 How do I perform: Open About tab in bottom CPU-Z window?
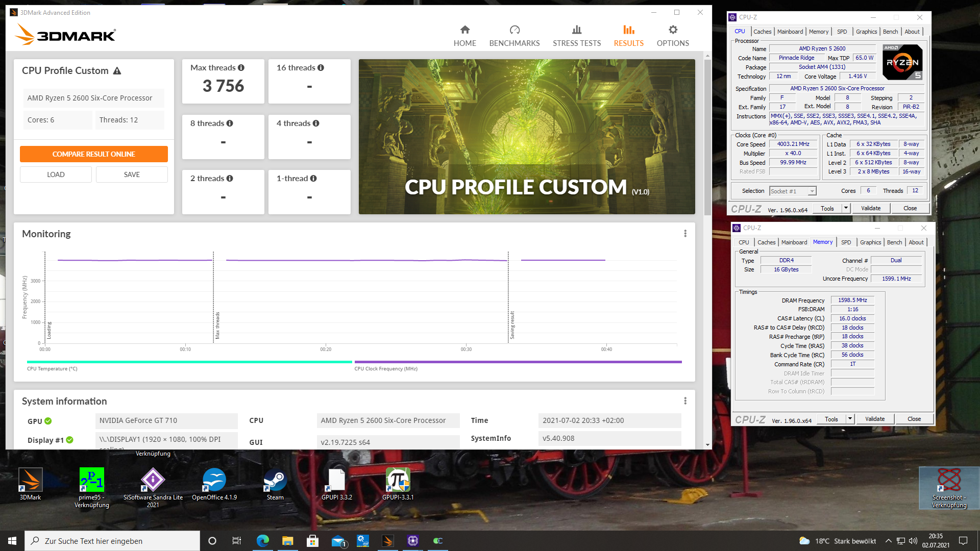(x=916, y=242)
